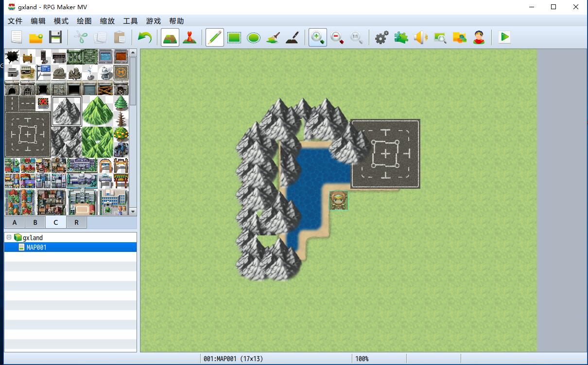Zoom in on the map
The image size is (588, 365).
click(x=318, y=37)
